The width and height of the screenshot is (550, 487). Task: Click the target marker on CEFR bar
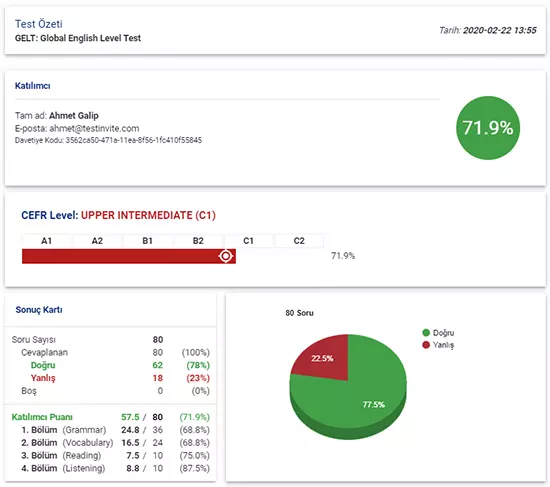226,256
